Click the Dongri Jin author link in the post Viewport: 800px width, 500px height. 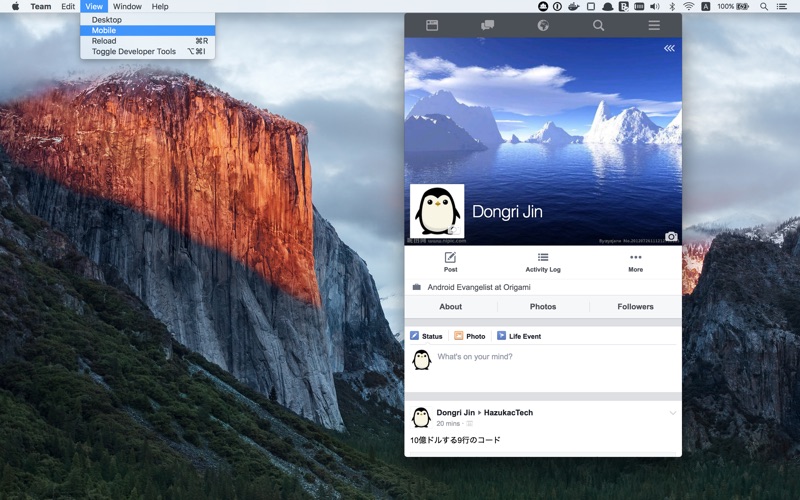click(456, 412)
